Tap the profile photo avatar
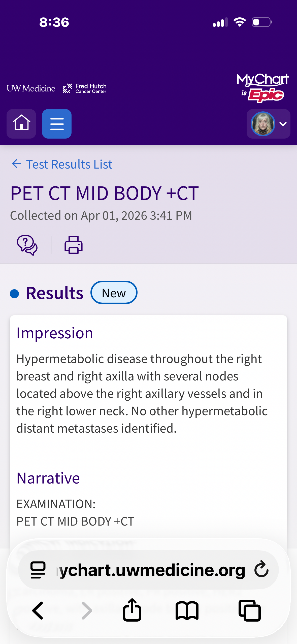297x644 pixels. click(263, 124)
